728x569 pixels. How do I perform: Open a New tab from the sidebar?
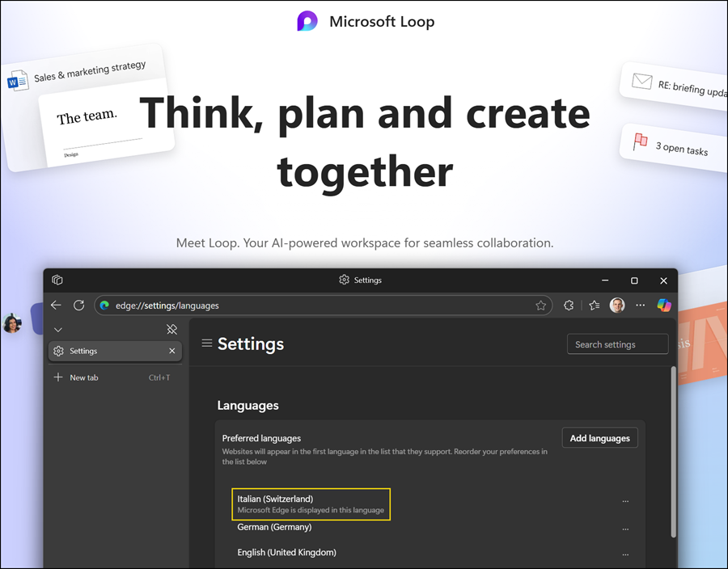83,377
